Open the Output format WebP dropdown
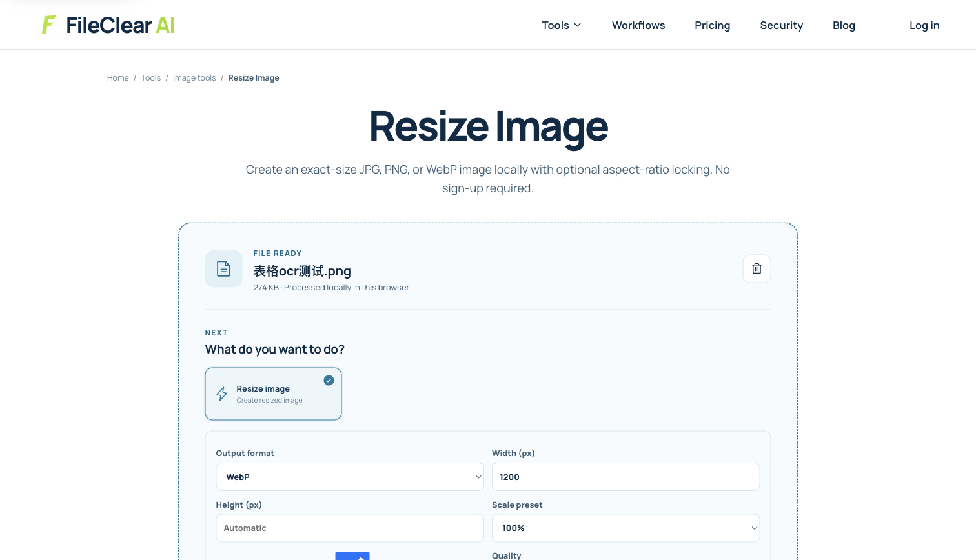This screenshot has width=976, height=560. point(350,477)
